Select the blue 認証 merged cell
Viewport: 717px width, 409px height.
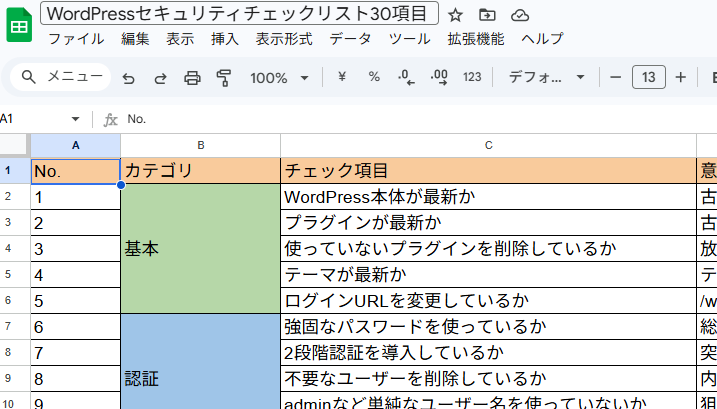200,361
